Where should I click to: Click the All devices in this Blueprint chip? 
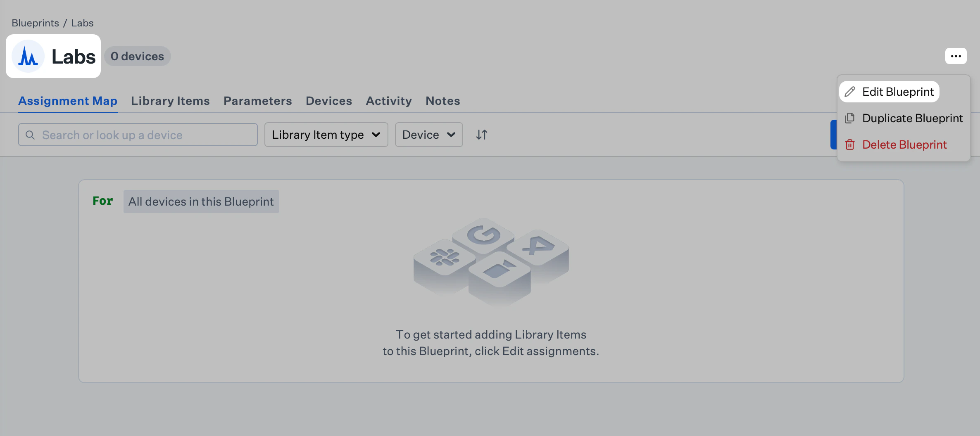point(201,201)
